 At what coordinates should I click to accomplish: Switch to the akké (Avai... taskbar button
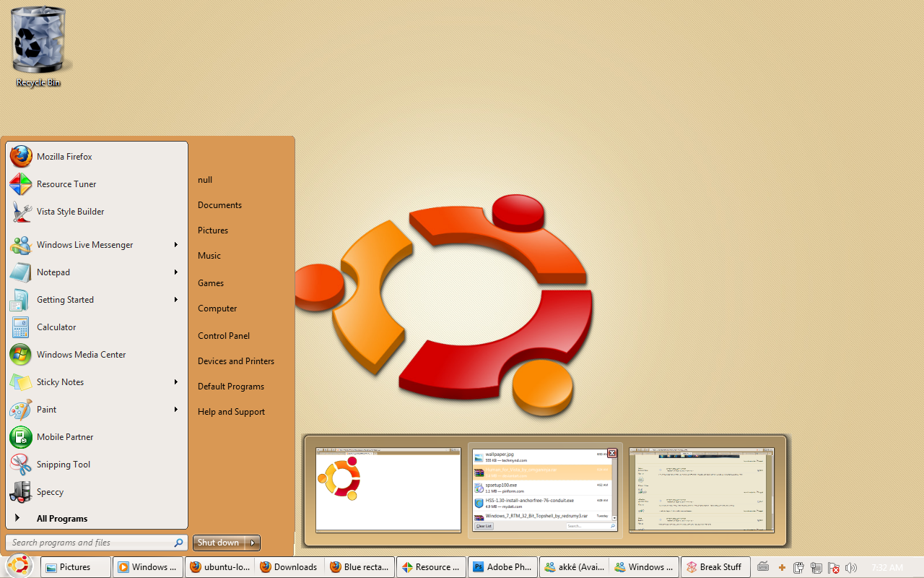[574, 567]
